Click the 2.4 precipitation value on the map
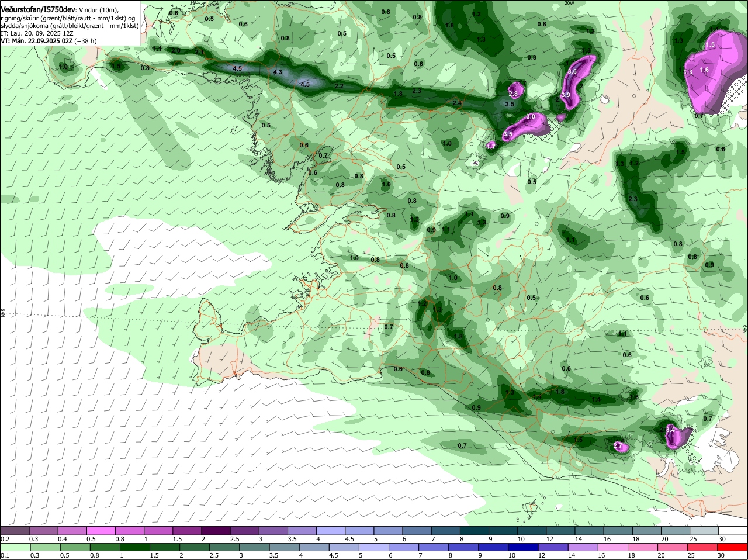 457,103
